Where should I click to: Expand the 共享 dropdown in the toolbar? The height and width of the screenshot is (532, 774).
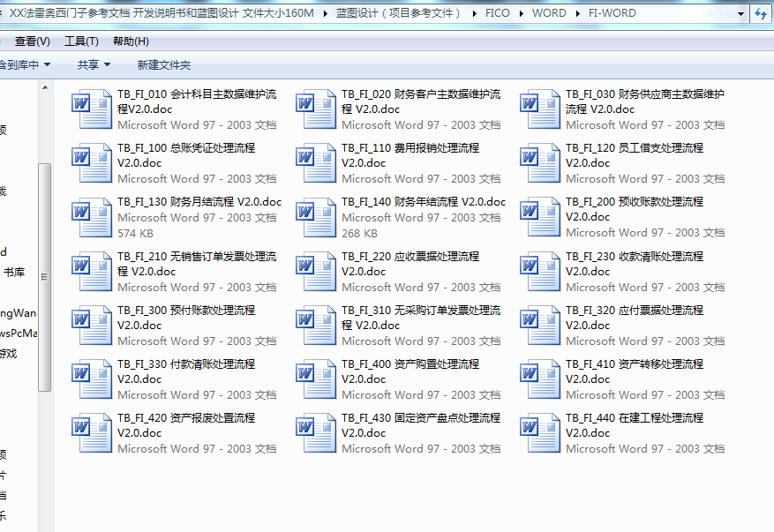click(94, 64)
